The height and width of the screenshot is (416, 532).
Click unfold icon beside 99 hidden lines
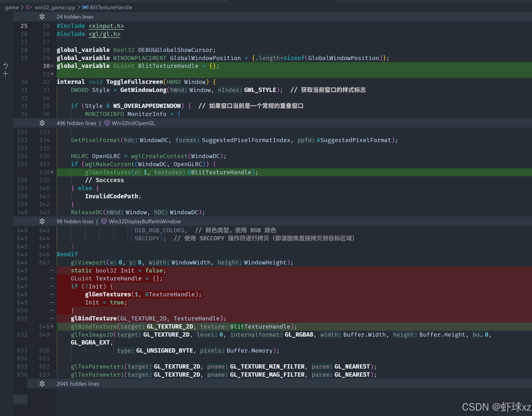pos(42,221)
